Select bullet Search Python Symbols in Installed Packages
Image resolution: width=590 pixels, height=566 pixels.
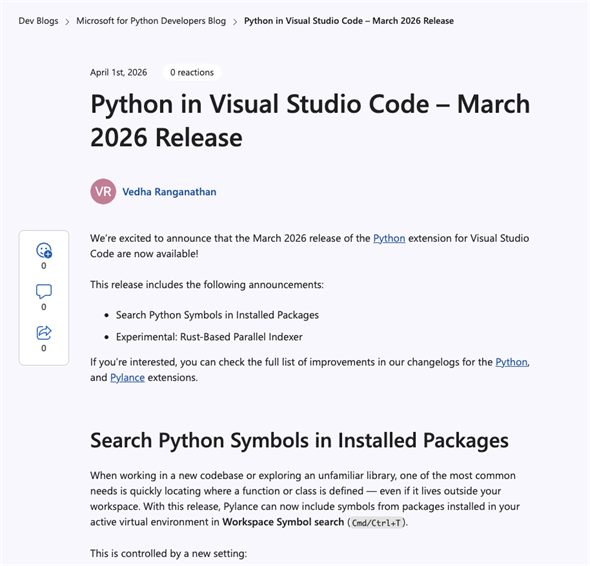click(x=217, y=315)
